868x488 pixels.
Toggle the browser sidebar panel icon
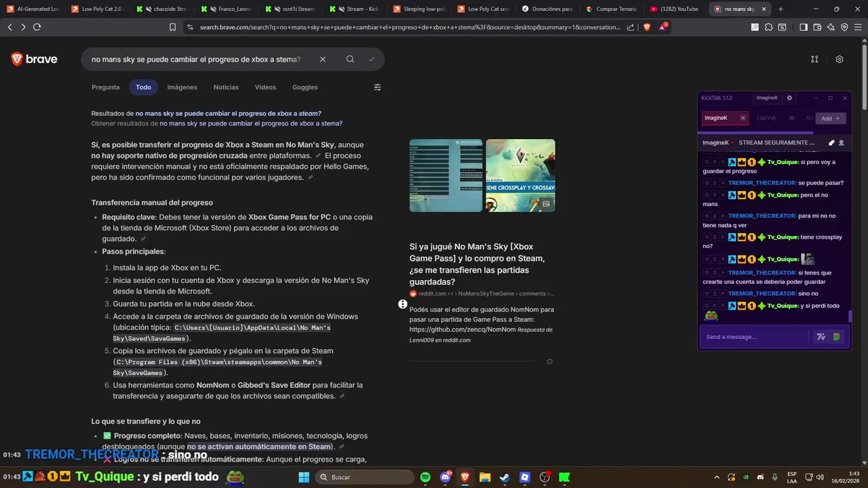[804, 27]
